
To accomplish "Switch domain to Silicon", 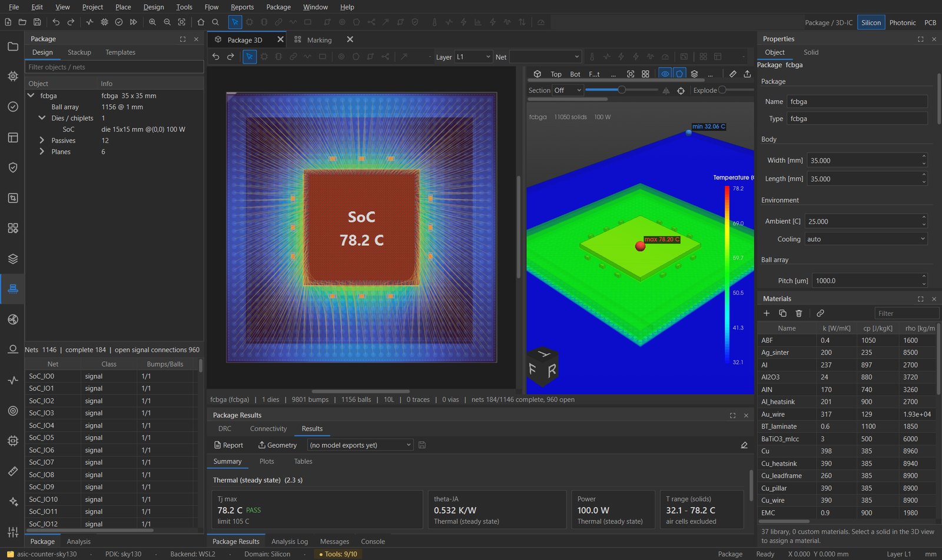I will point(871,22).
